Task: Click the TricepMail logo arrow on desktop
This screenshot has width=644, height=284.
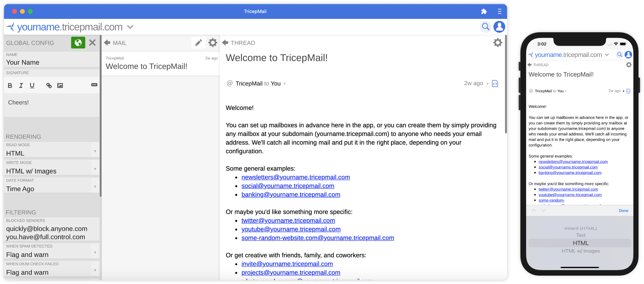Action: click(10, 27)
